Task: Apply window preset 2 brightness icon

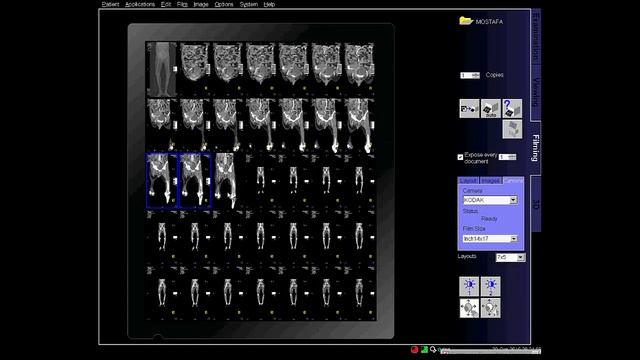Action: tap(491, 286)
